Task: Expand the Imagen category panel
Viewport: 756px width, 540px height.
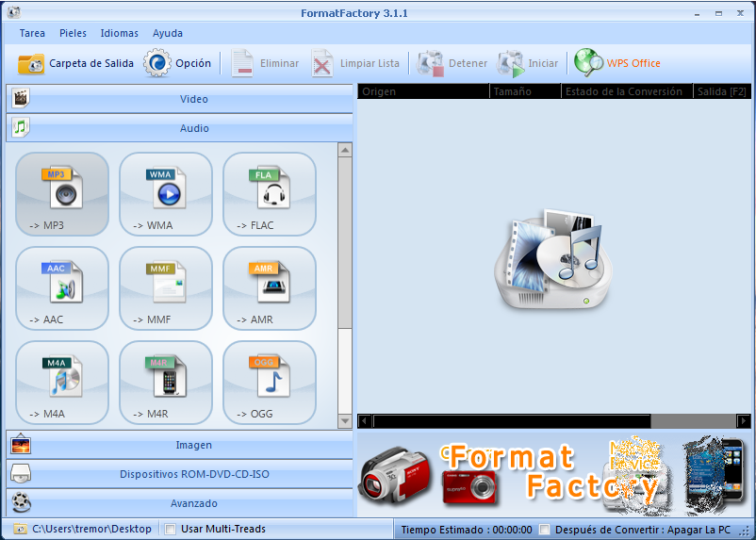Action: [179, 445]
